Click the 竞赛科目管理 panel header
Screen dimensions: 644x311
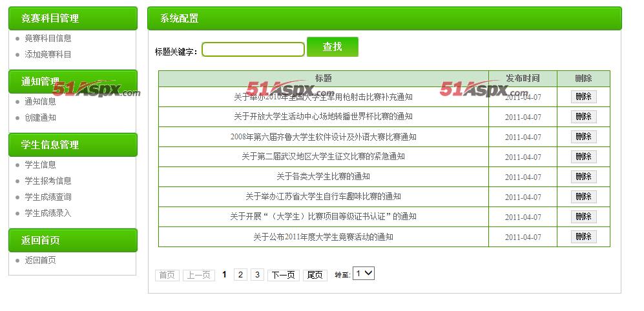(73, 18)
